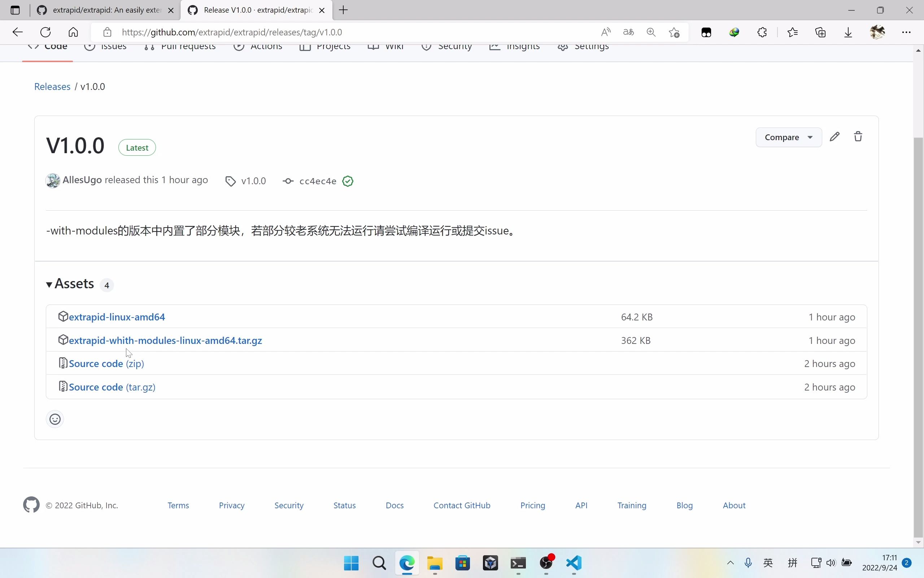Open the Microsoft Store from the taskbar
This screenshot has height=578, width=924.
[463, 563]
